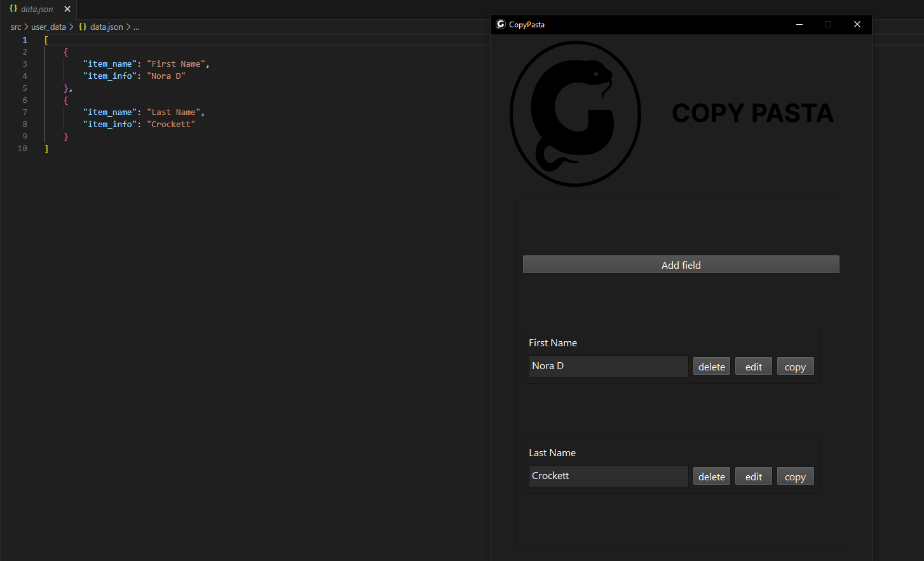The width and height of the screenshot is (924, 561).
Task: Click the JSON braces icon on data.json tab
Action: point(13,9)
